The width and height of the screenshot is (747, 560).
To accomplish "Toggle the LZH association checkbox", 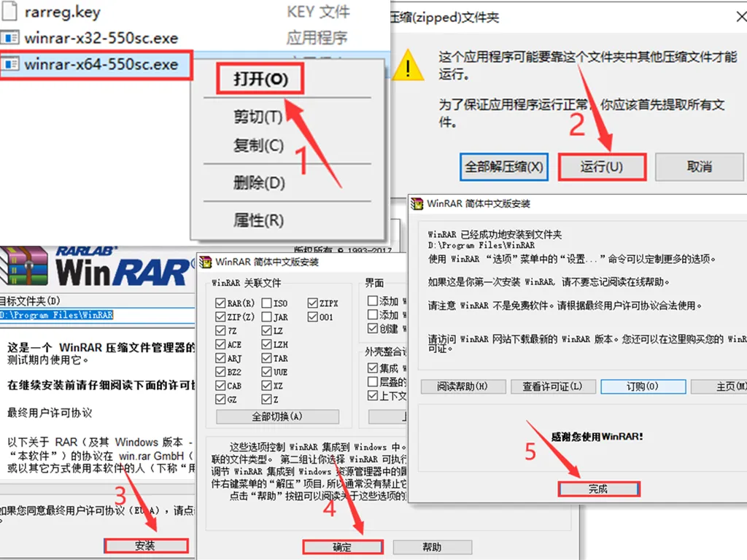I will click(x=266, y=344).
